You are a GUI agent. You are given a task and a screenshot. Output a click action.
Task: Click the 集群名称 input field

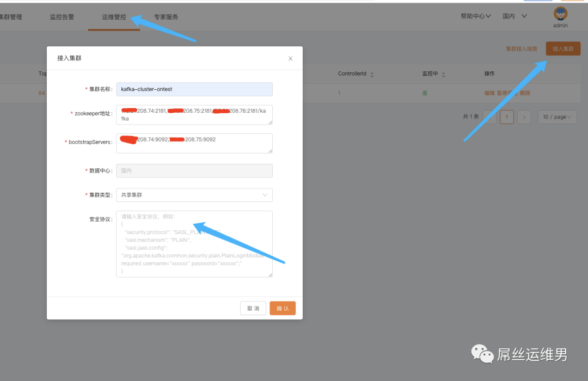point(194,89)
